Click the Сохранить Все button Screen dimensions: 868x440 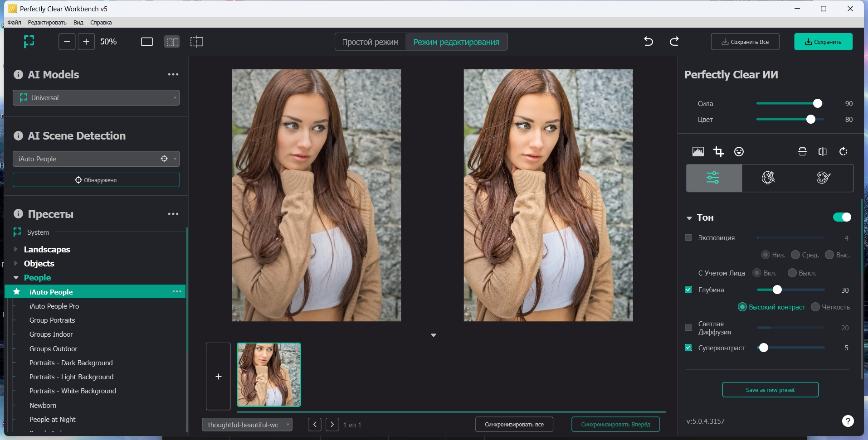point(745,42)
